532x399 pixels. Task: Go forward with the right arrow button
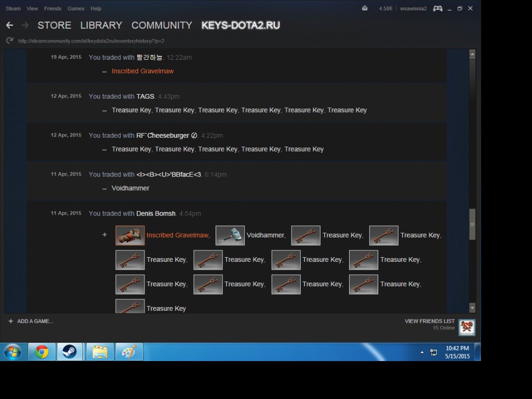(25, 25)
